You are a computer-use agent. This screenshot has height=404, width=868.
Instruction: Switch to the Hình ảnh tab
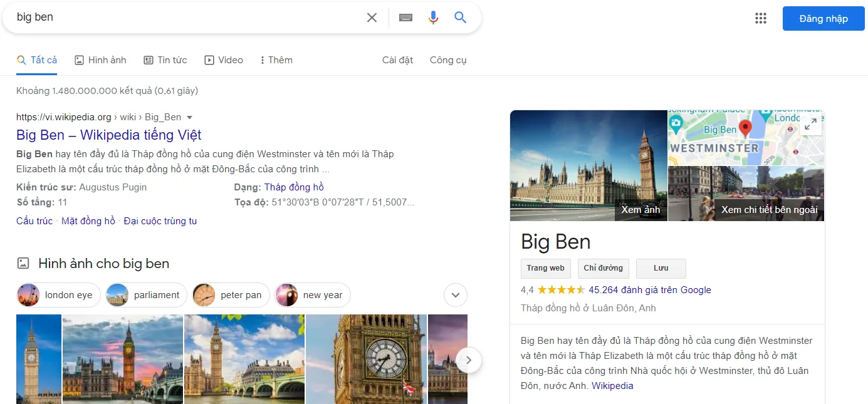(x=100, y=60)
